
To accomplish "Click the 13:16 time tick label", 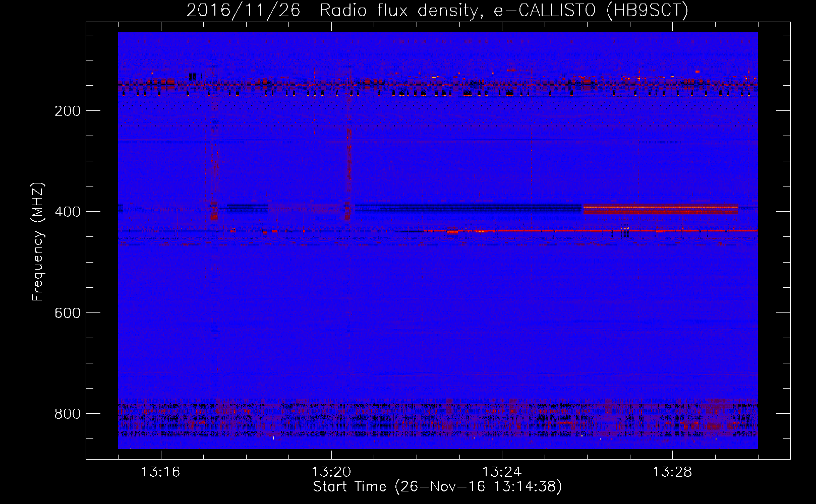I will pos(161,472).
